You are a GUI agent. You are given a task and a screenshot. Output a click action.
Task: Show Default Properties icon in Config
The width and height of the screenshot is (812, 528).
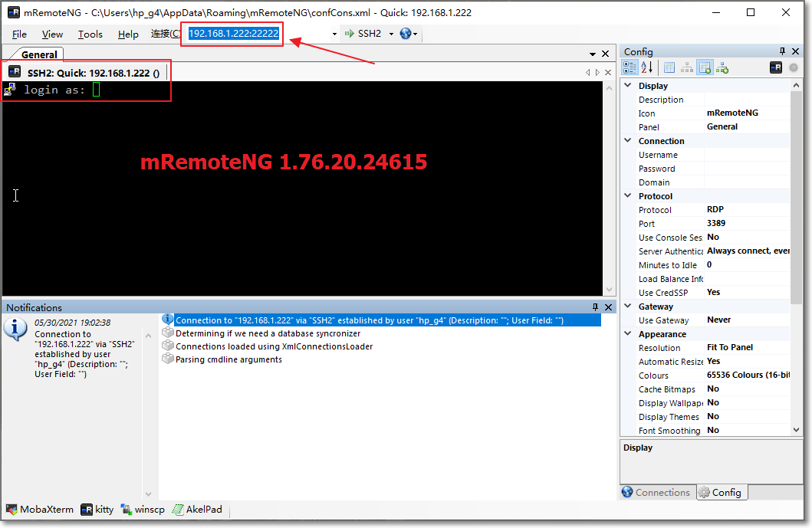(705, 67)
